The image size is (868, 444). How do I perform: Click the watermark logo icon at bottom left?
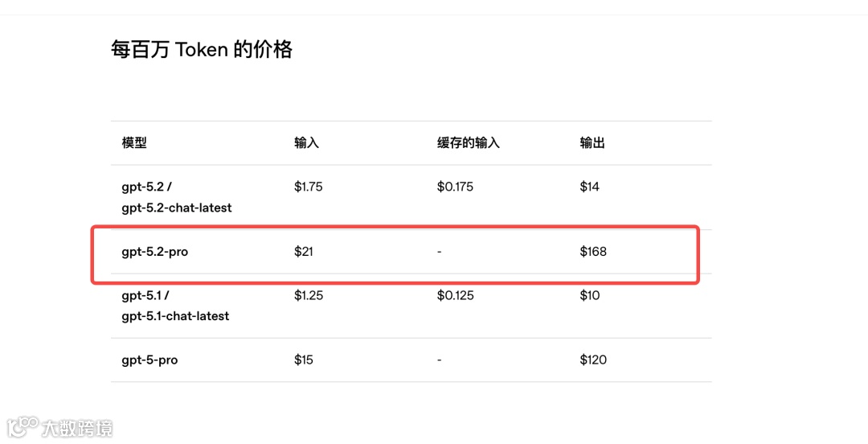coord(23,427)
